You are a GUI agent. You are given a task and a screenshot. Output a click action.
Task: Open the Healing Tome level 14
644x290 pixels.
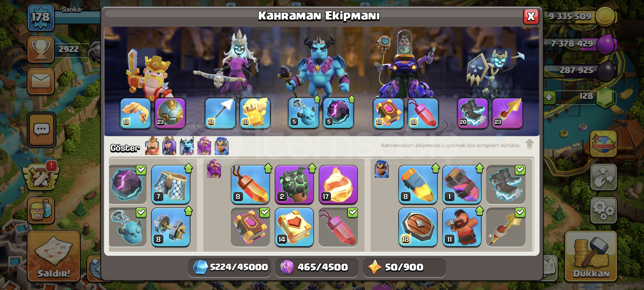tap(294, 227)
